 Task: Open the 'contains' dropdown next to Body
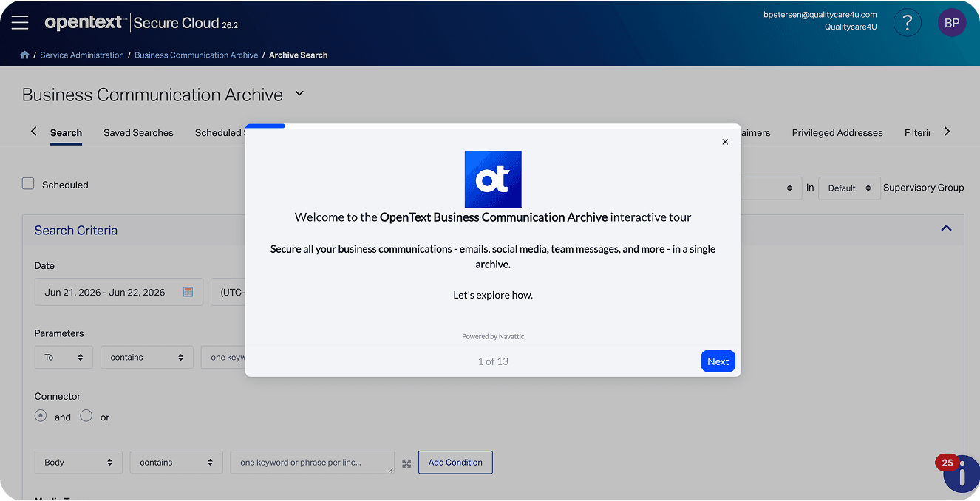(177, 463)
